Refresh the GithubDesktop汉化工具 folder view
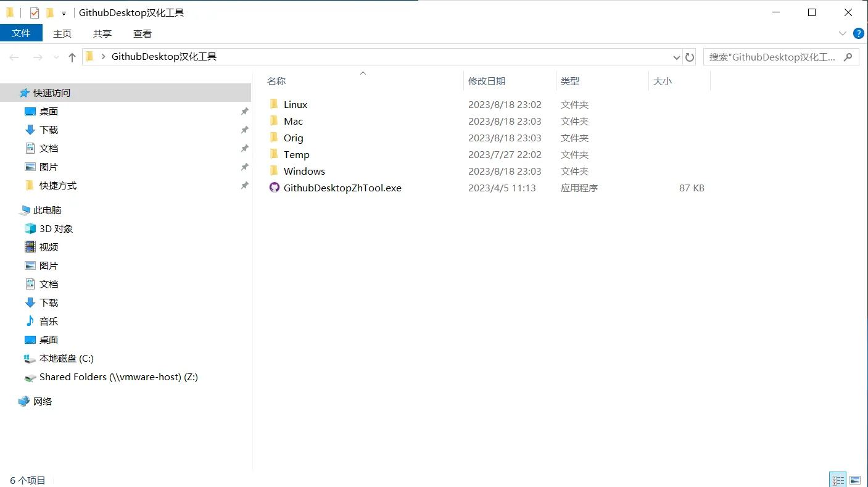This screenshot has height=487, width=868. click(690, 57)
